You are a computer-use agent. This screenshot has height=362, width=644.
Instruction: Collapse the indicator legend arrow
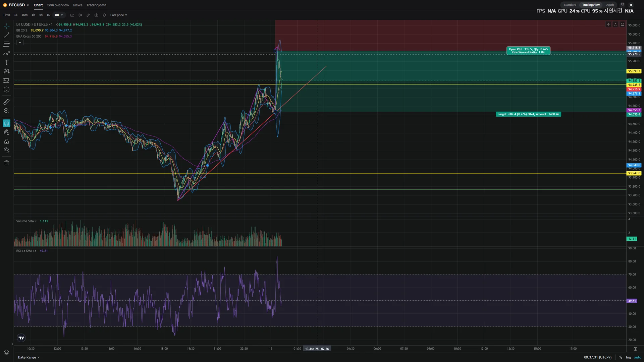pos(20,43)
